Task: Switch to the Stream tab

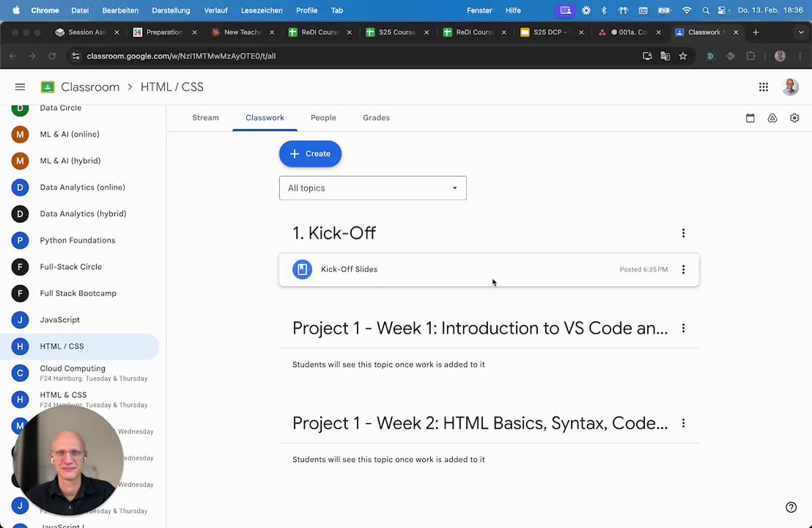Action: (205, 118)
